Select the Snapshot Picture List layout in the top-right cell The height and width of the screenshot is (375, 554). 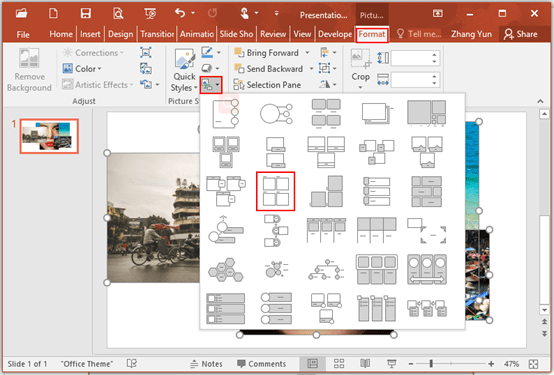426,113
